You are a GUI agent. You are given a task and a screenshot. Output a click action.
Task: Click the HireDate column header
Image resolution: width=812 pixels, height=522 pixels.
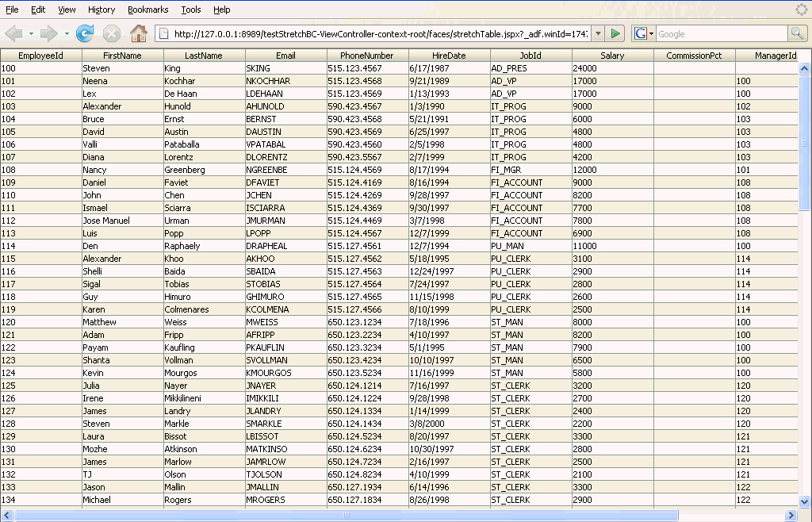(x=450, y=56)
